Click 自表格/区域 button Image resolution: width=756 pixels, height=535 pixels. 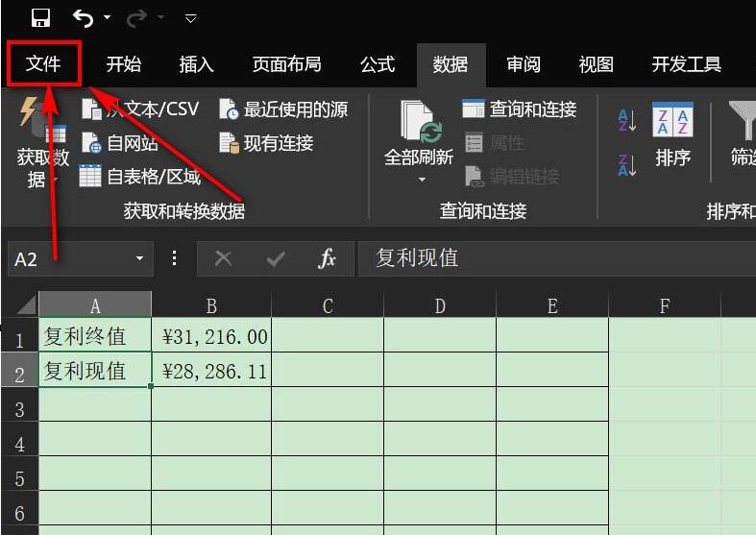(x=140, y=176)
